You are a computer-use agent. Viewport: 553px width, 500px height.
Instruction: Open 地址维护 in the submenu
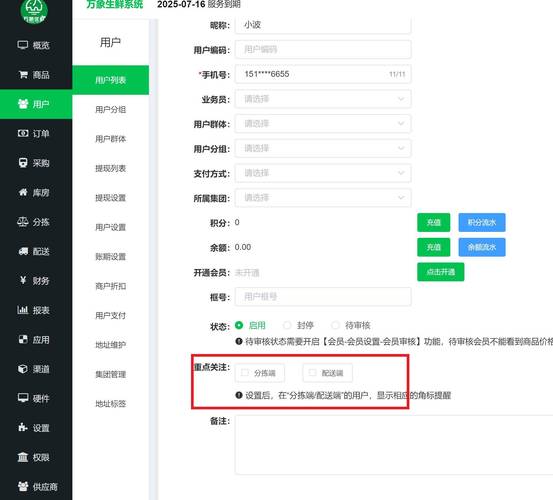[110, 344]
